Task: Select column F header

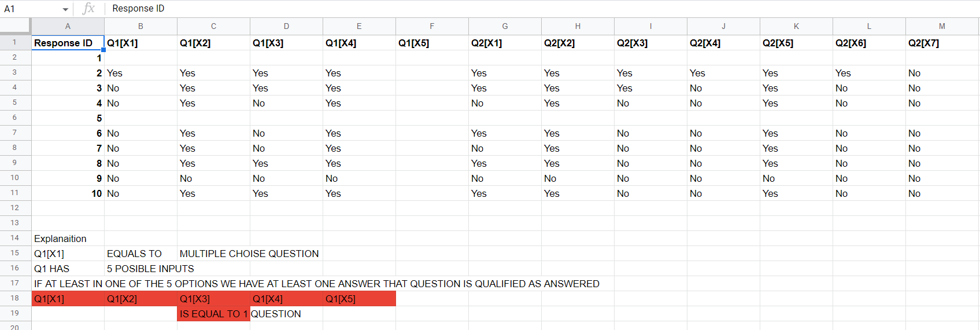Action: tap(432, 27)
